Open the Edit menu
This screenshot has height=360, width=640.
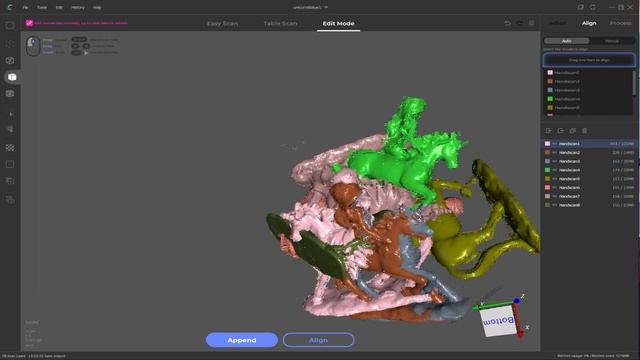(x=59, y=7)
